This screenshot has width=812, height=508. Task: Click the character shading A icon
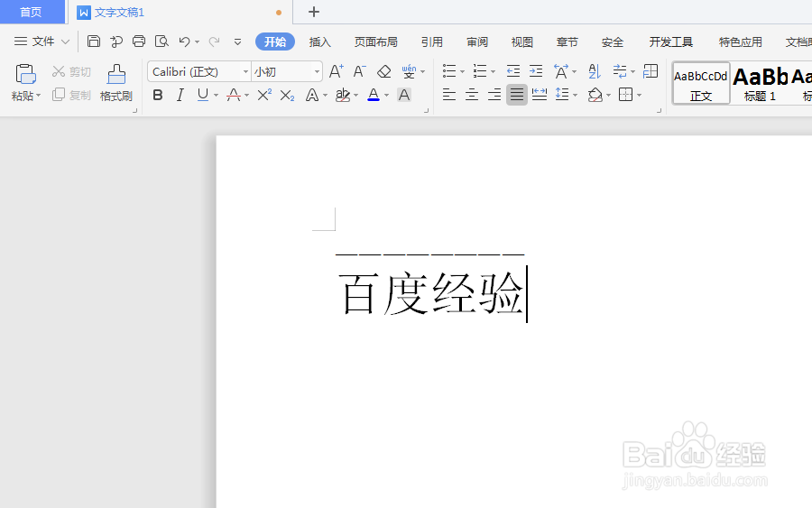404,95
